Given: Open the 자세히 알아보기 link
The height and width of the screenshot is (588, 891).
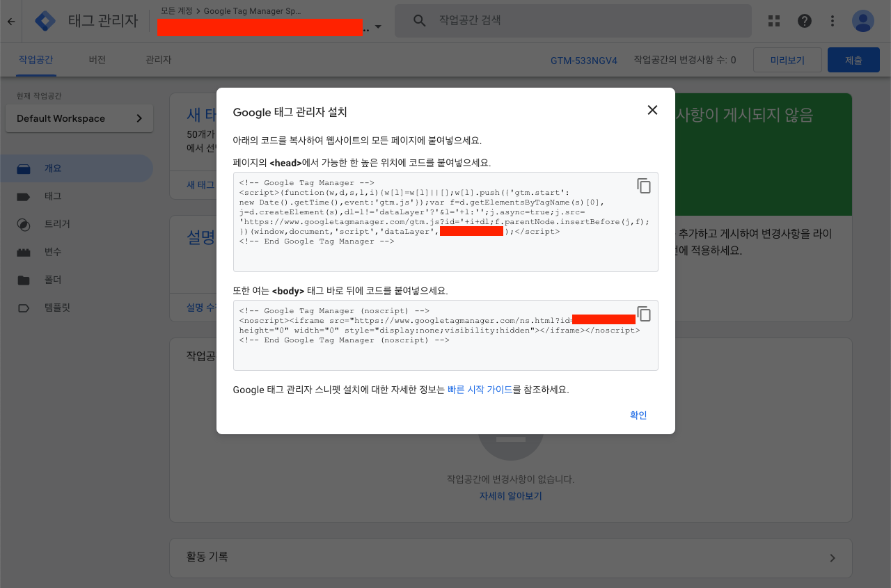Looking at the screenshot, I should (x=510, y=496).
